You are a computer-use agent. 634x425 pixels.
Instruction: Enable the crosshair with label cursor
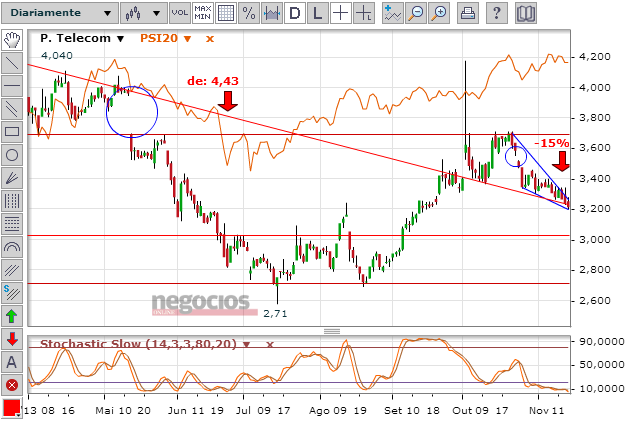[364, 13]
